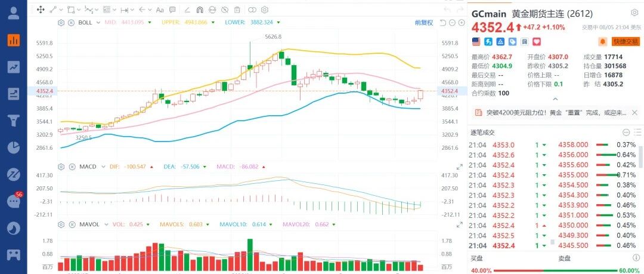Add GCmain to favorites with heart icon
This screenshot has height=274, width=644.
[x=537, y=42]
